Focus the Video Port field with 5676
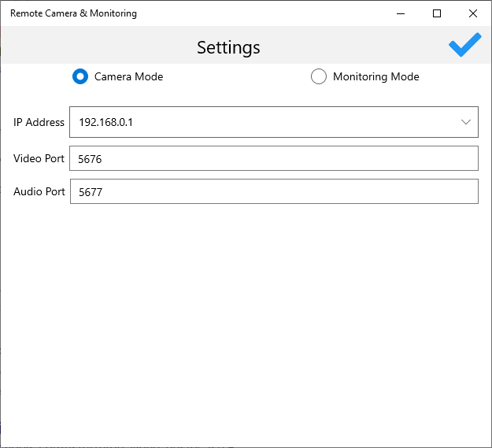Screen dimensions: 492x448 273,158
